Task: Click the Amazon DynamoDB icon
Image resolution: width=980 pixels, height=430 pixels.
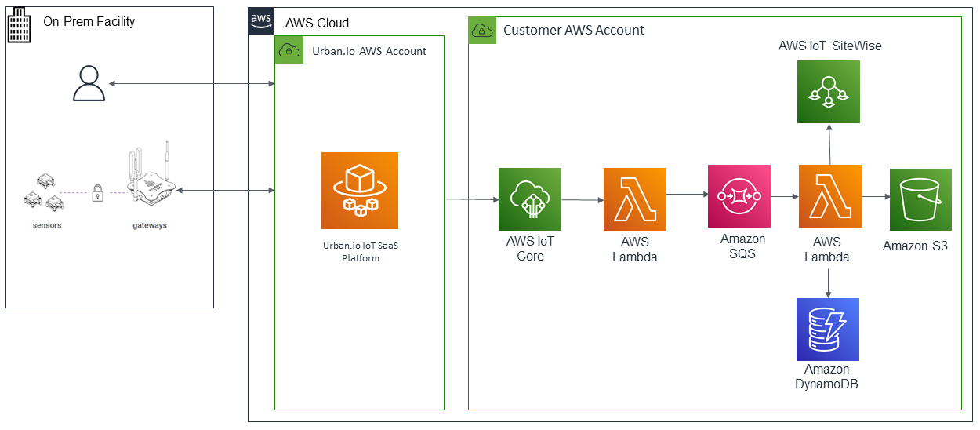Action: coord(827,330)
